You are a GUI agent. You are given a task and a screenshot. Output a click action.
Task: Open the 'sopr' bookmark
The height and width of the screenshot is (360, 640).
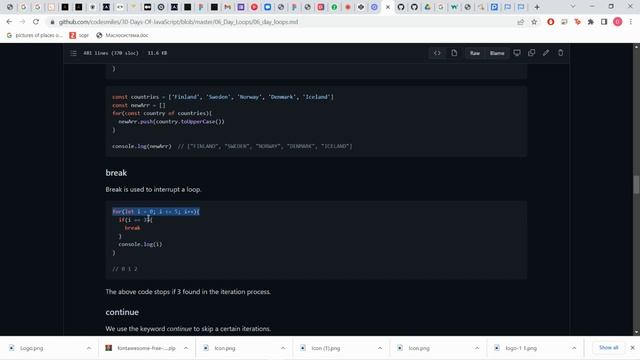coord(79,36)
